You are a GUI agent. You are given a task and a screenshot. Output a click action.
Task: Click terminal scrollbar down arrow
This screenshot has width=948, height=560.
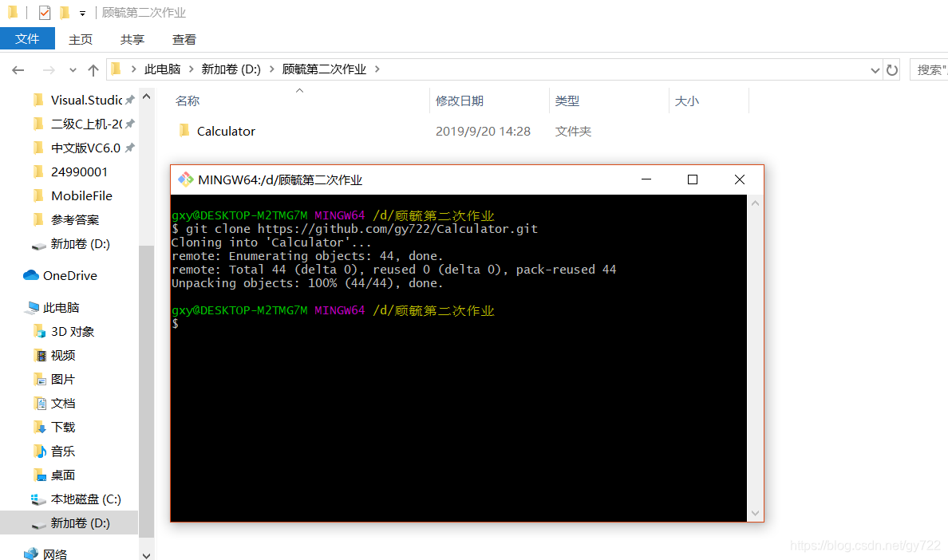tap(755, 514)
